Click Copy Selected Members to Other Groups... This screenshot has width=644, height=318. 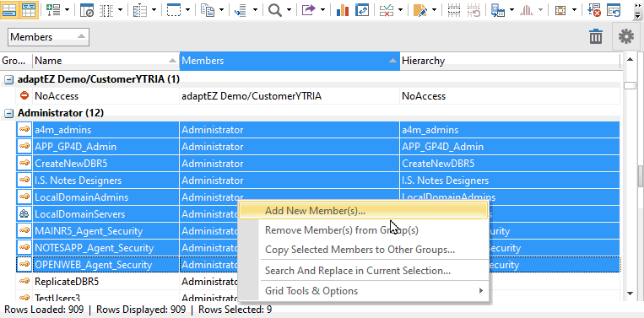[x=360, y=250]
